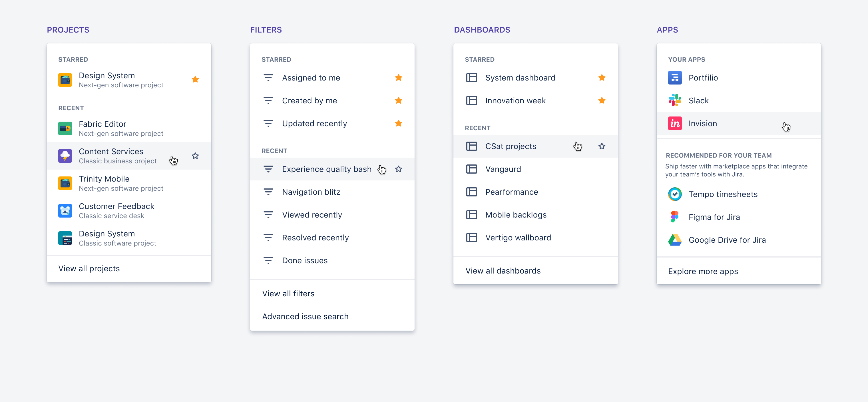Toggle star on Content Services project
The width and height of the screenshot is (868, 402).
click(x=196, y=156)
